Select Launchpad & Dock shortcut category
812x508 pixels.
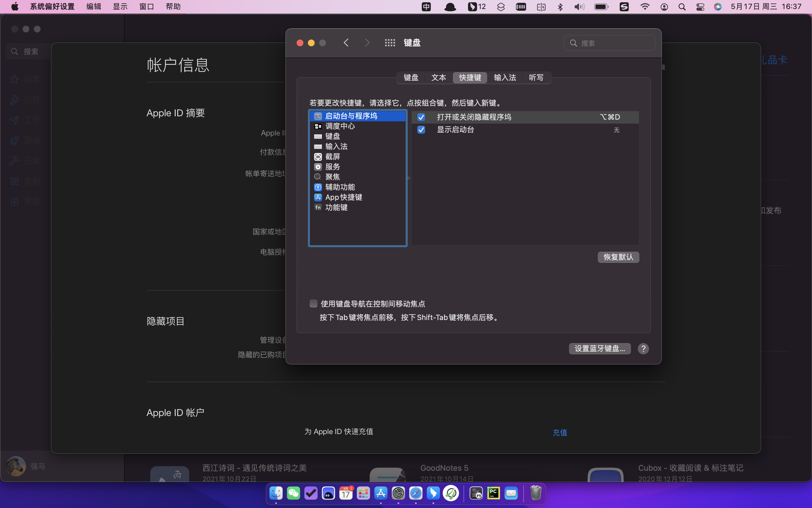[x=357, y=116]
